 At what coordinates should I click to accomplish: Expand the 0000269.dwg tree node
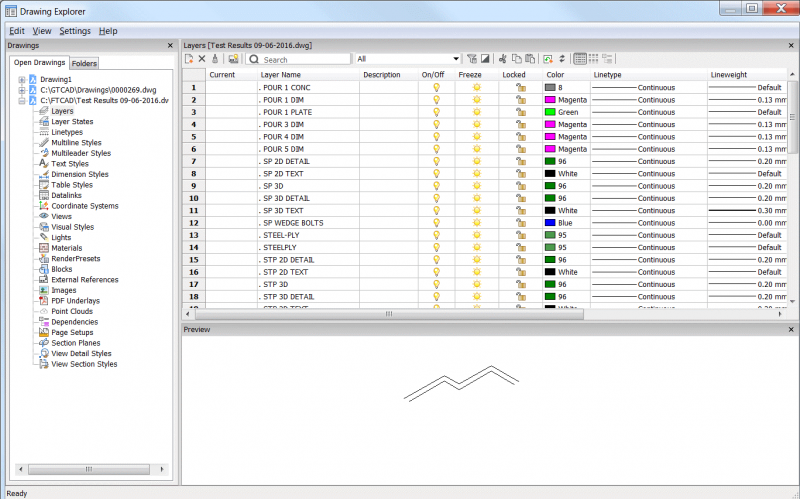click(22, 90)
